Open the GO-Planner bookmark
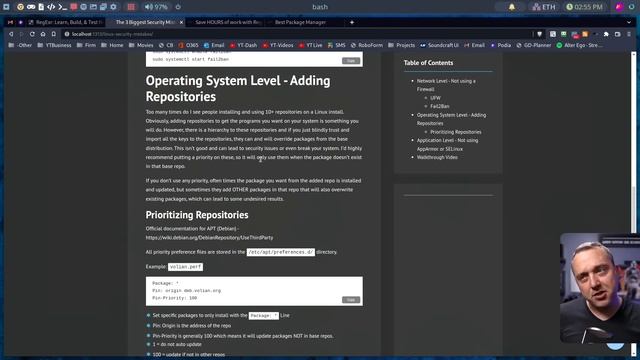 [533, 45]
